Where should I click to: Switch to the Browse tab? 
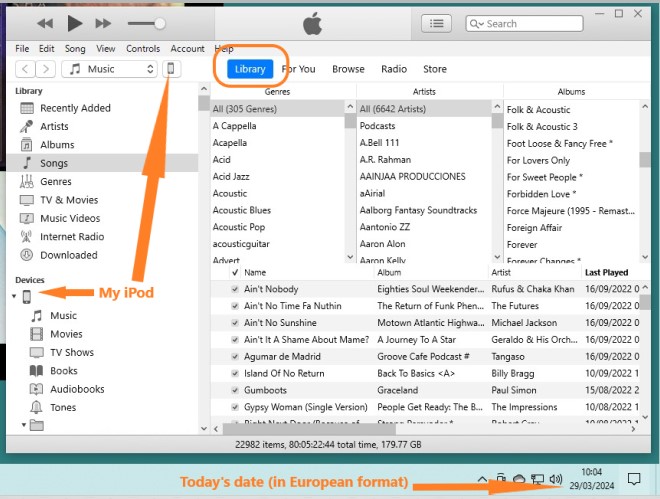click(348, 69)
